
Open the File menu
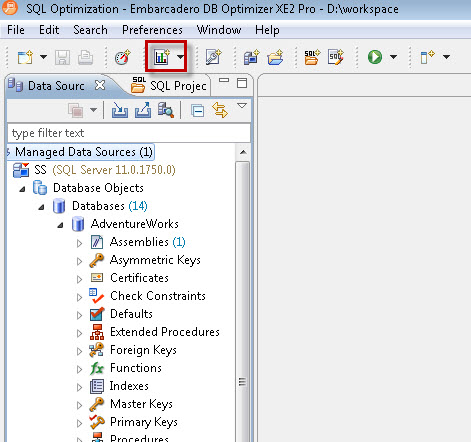pos(16,30)
